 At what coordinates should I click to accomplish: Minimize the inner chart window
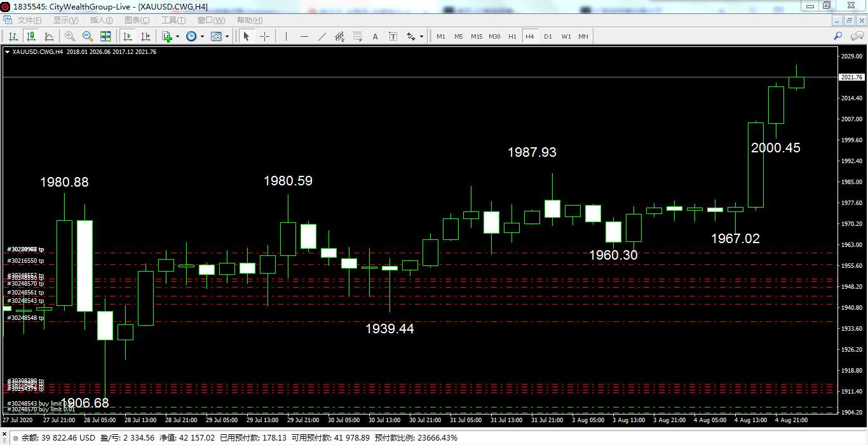[x=837, y=20]
